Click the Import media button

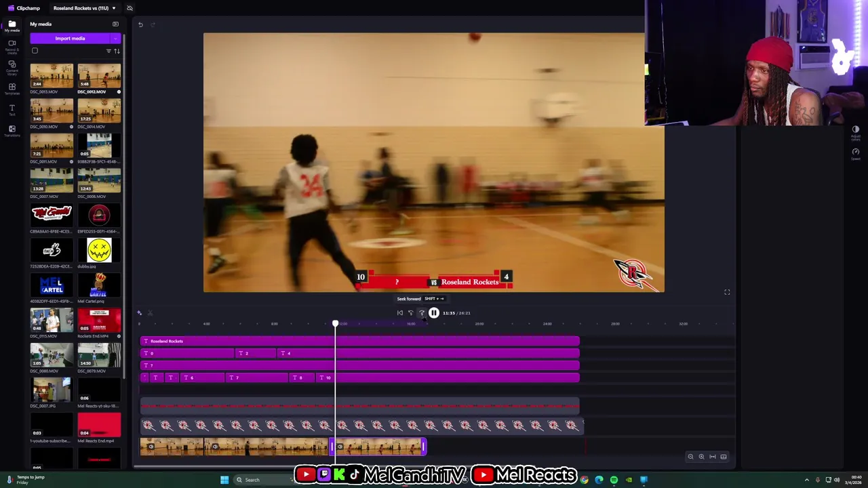coord(70,39)
